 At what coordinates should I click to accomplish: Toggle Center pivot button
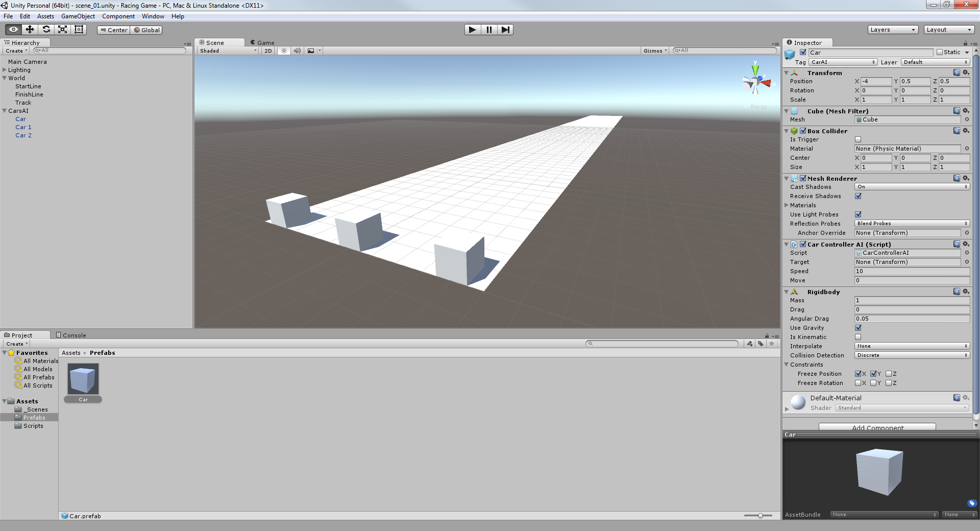(113, 30)
